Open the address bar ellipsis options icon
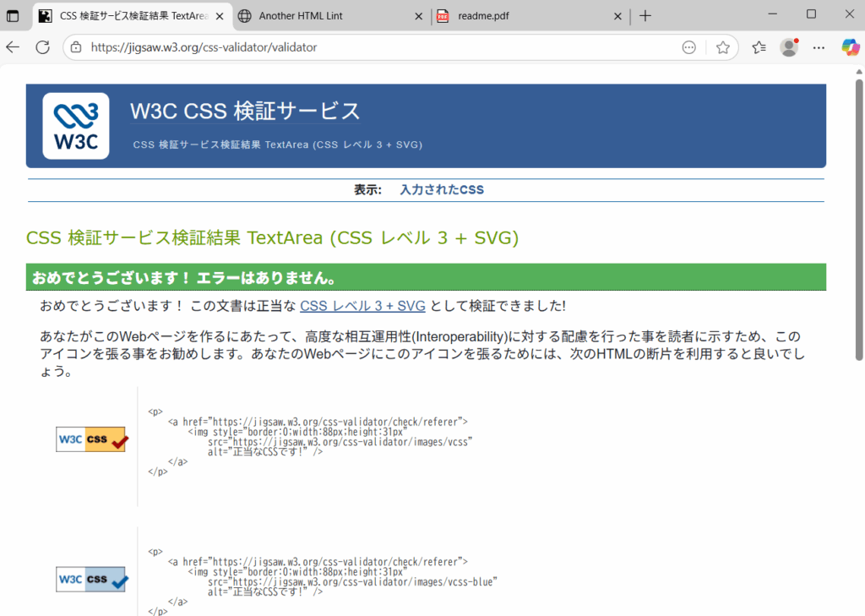Viewport: 865px width, 616px height. (x=689, y=47)
